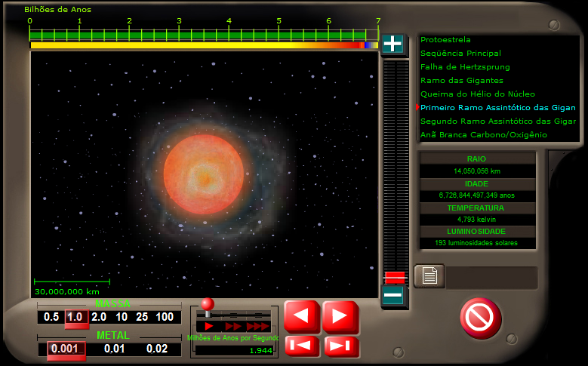
Task: Choose mass value 100
Action: point(164,317)
